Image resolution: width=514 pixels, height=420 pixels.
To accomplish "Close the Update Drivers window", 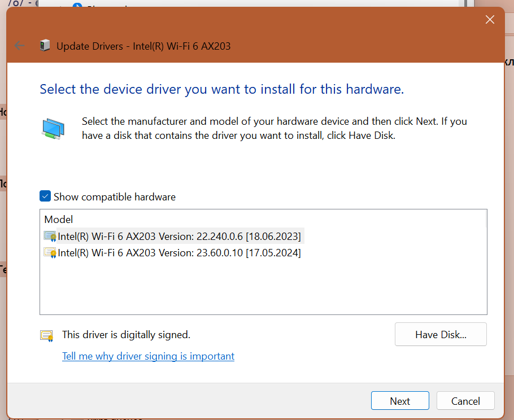I will pos(490,20).
